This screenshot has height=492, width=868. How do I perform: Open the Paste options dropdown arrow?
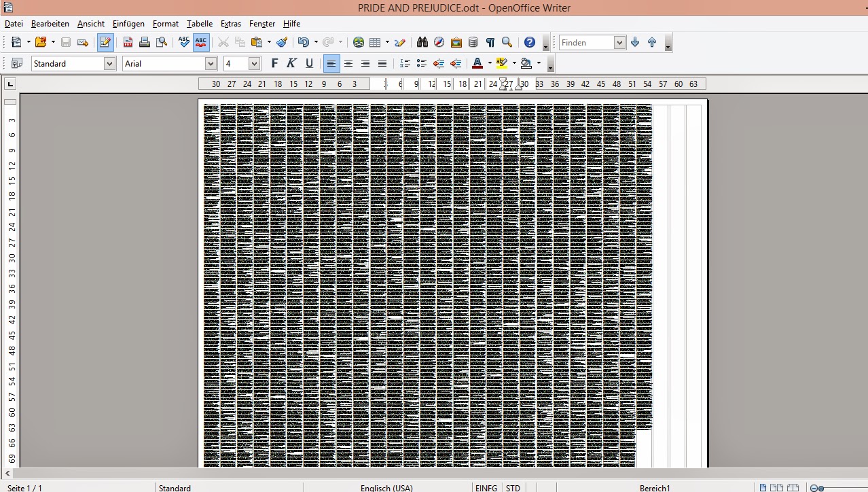click(x=269, y=42)
